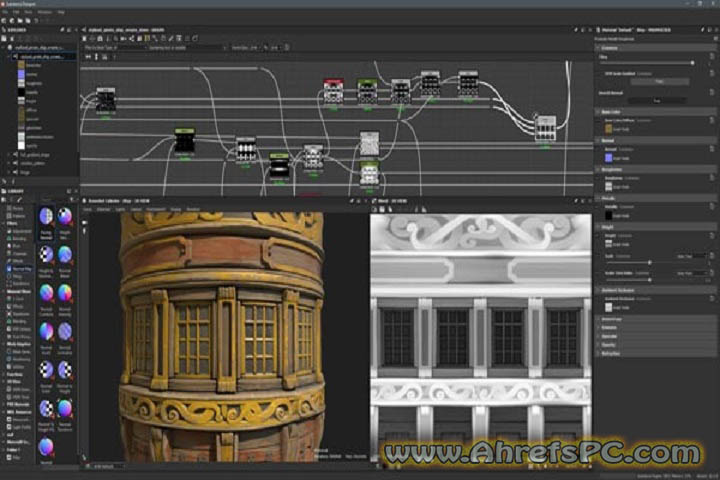Click the Height reset icon in Properties
Viewport: 720px width, 480px height.
click(712, 235)
